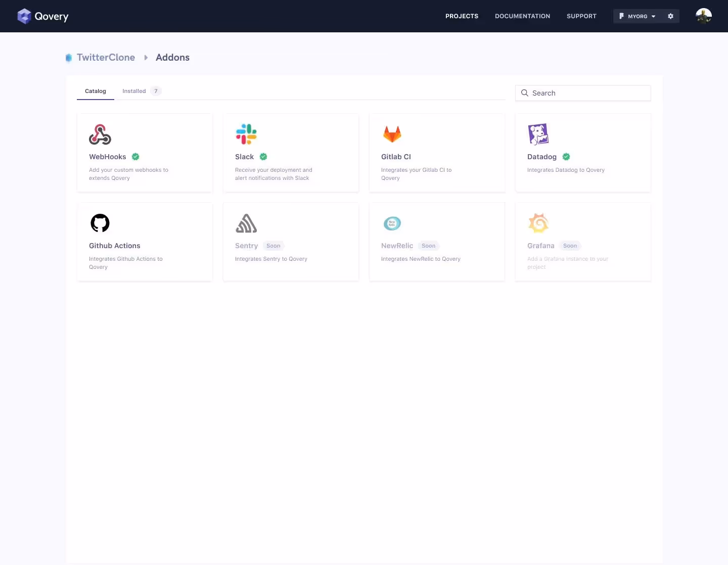
Task: Click the Grafana addon title
Action: [541, 246]
